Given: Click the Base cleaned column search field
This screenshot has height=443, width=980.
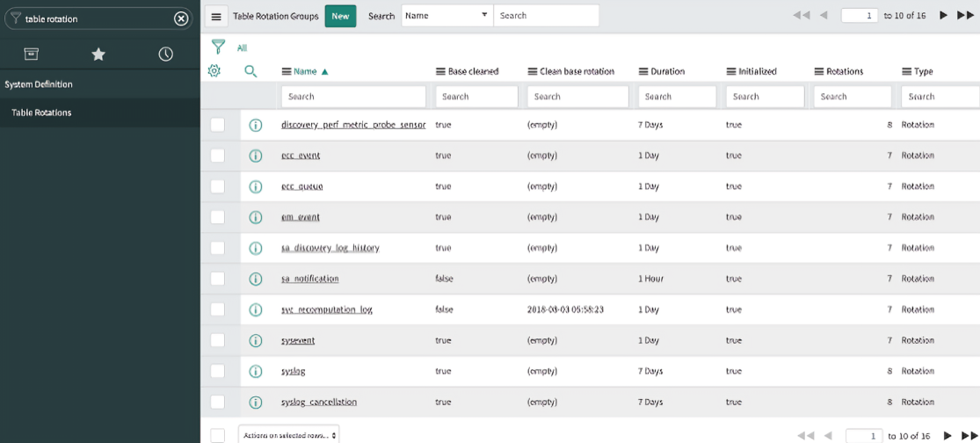Looking at the screenshot, I should (x=476, y=97).
